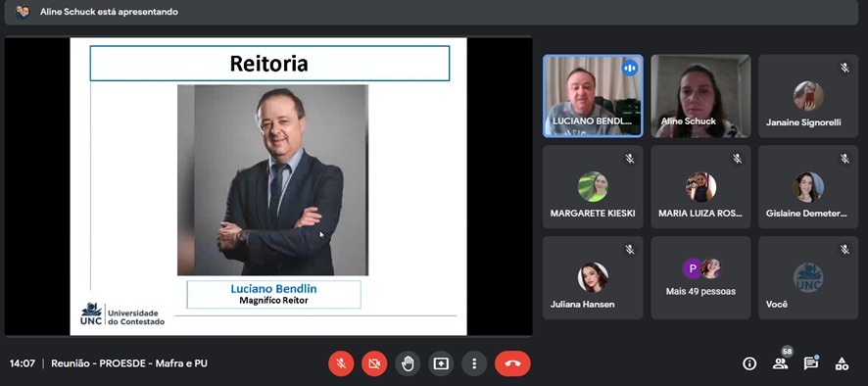Turn on the camera button

pyautogui.click(x=374, y=363)
